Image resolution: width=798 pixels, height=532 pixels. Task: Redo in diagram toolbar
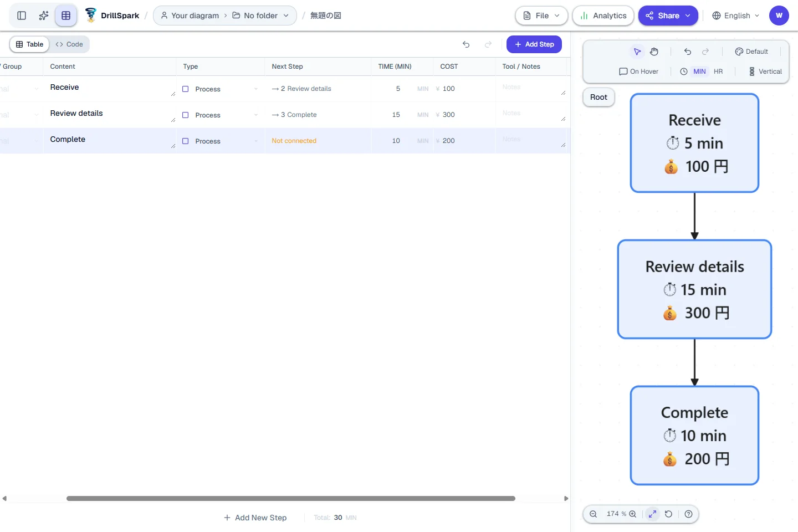pos(705,52)
